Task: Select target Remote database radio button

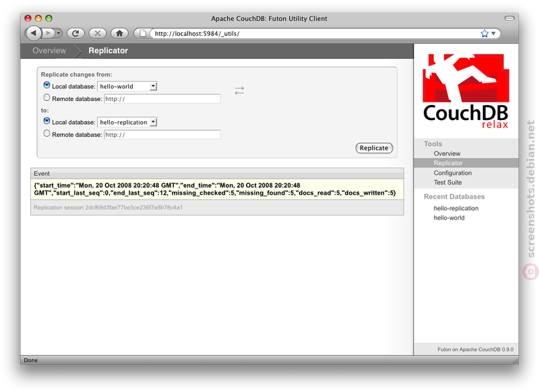Action: (46, 133)
